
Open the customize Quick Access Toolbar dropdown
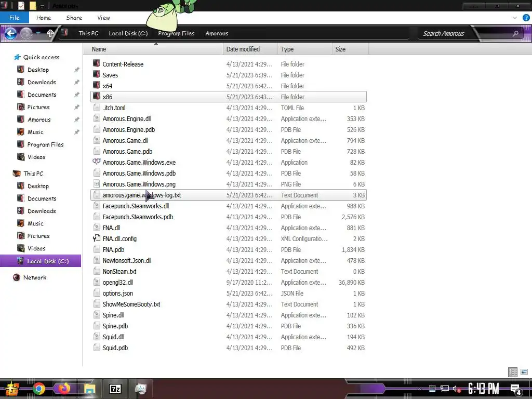coord(43,6)
